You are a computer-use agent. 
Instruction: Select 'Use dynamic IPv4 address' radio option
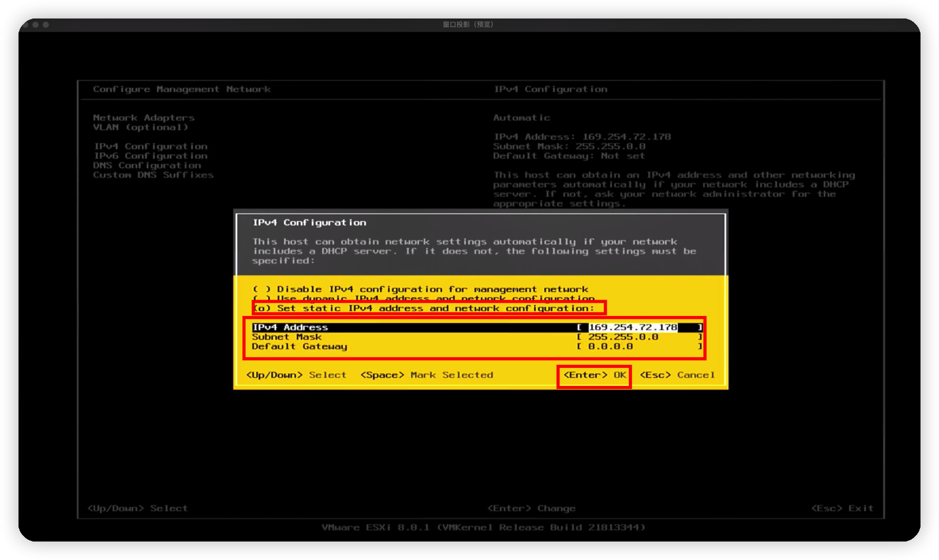(x=424, y=298)
